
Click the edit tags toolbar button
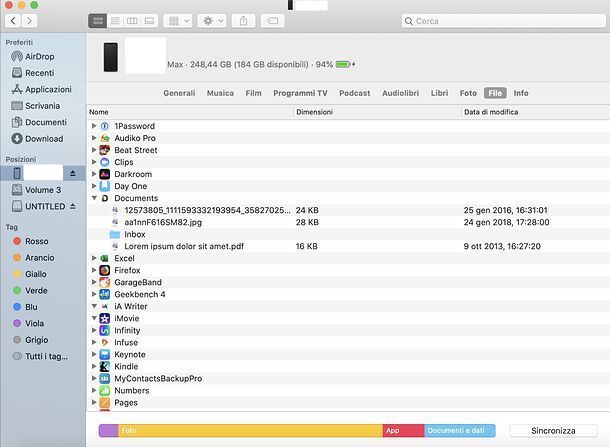coord(272,21)
